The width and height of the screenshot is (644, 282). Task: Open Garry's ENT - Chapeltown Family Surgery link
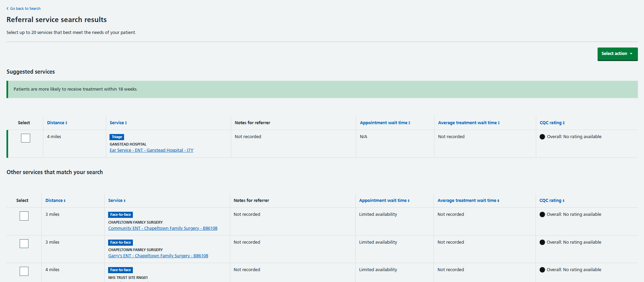[158, 256]
